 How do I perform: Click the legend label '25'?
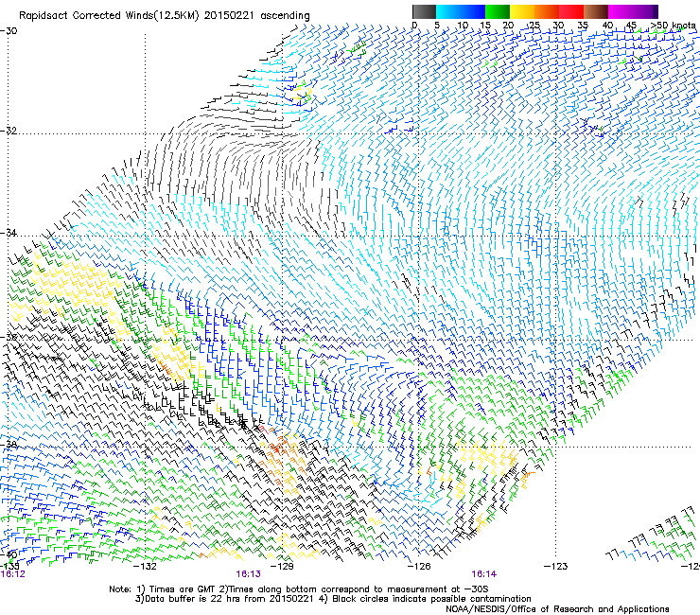534,26
